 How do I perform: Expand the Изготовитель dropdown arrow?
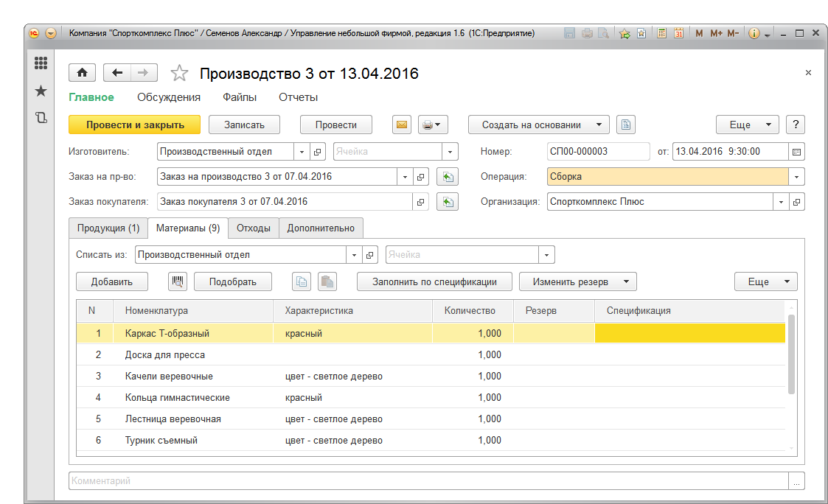coord(302,152)
